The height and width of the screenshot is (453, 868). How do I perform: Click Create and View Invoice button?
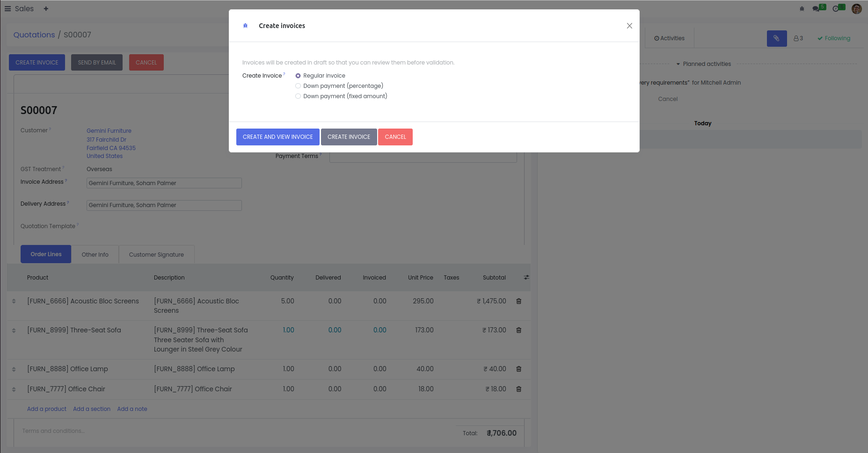tap(277, 137)
